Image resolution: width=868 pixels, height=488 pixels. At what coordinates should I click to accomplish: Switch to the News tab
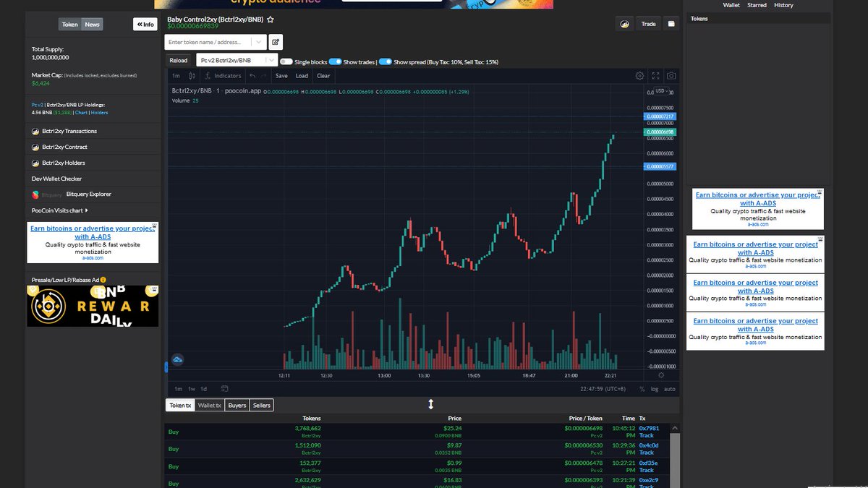click(x=92, y=24)
